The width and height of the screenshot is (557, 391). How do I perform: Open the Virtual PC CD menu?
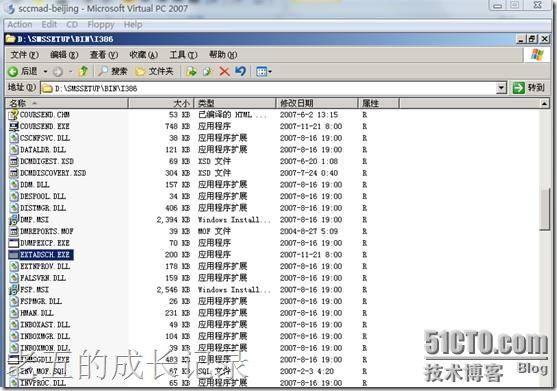point(72,25)
